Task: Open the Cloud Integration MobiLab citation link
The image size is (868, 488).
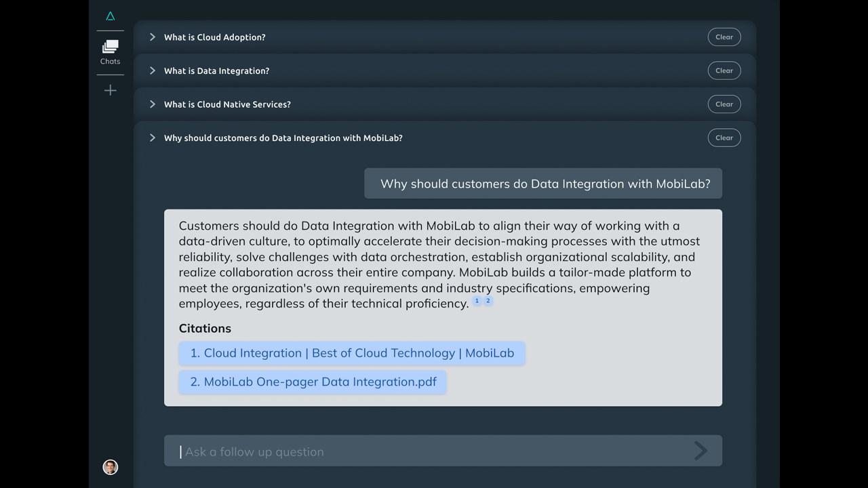Action: (352, 353)
